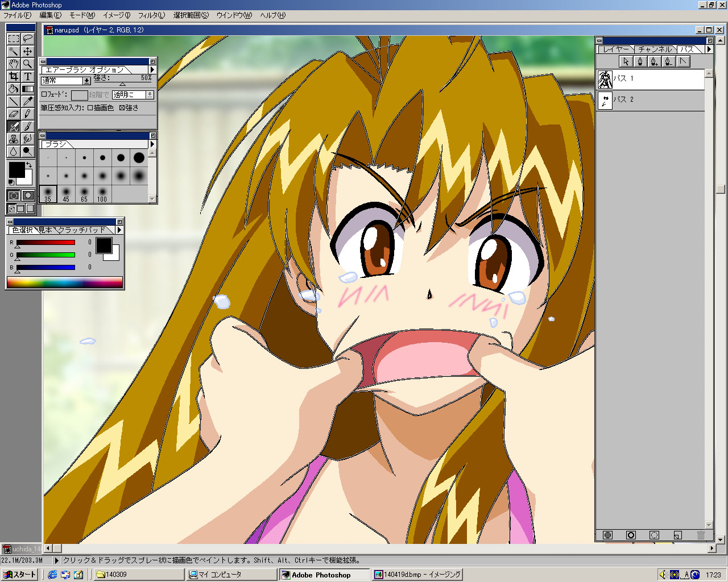Load path as selection icon
Image resolution: width=728 pixels, height=582 pixels.
[654, 535]
